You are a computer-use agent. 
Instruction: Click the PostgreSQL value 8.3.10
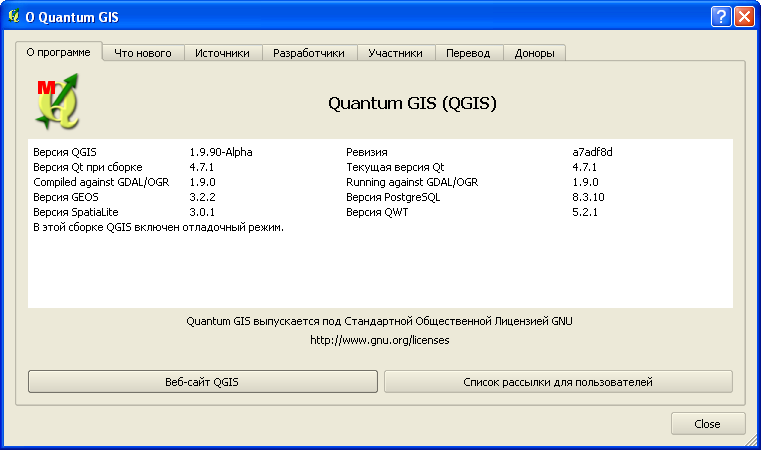coord(588,198)
